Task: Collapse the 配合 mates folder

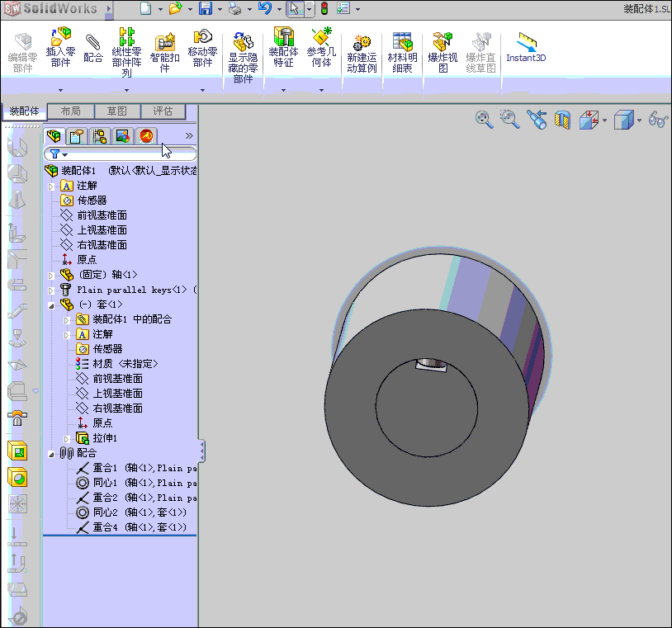Action: pos(51,454)
